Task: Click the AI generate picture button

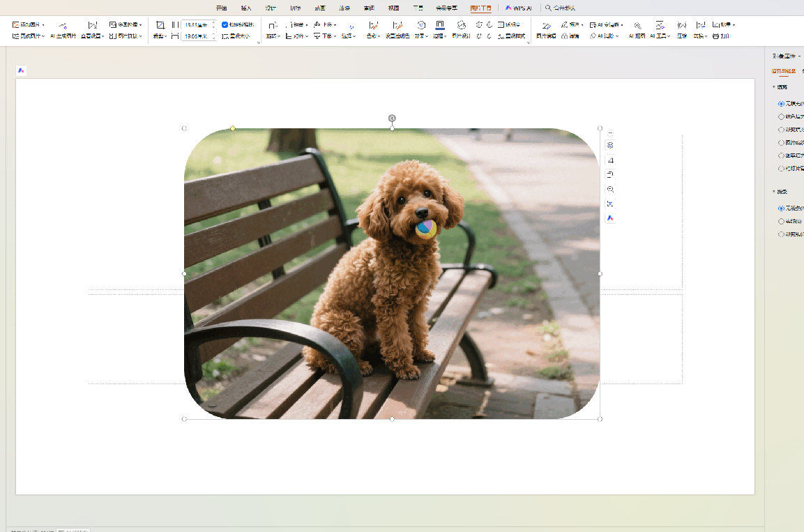Action: coord(63,30)
